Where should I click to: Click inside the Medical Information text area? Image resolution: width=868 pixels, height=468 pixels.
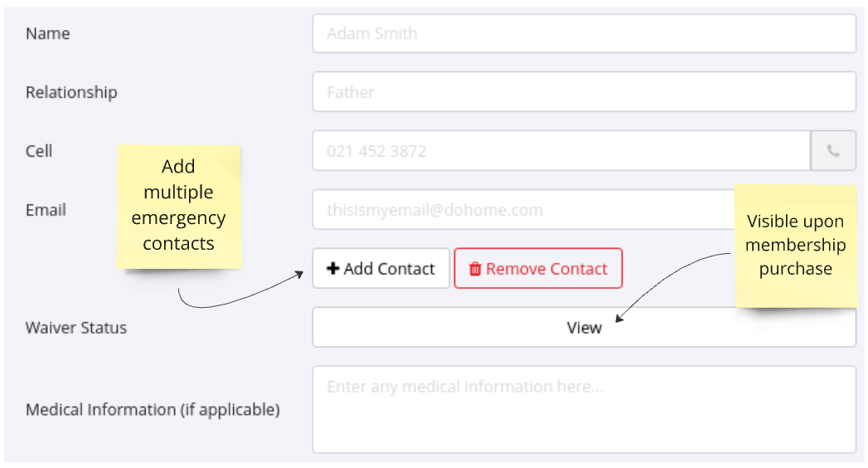pyautogui.click(x=584, y=410)
